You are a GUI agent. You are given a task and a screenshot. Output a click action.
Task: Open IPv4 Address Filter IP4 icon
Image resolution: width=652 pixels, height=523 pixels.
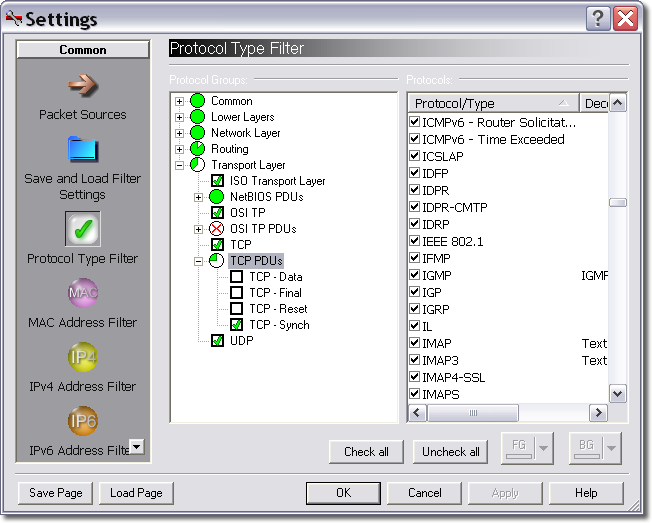83,357
